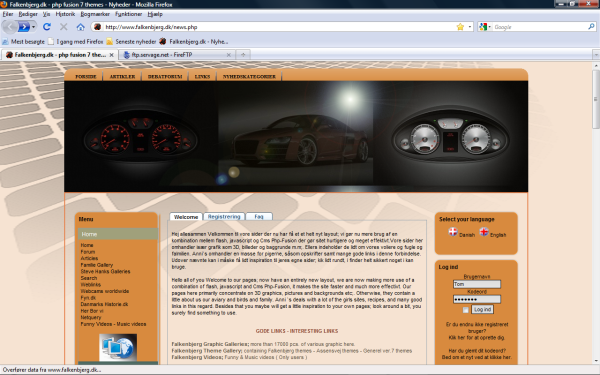This screenshot has width=600, height=375.
Task: Tick the remember-me checkbox beside Log ind
Action: click(x=465, y=310)
